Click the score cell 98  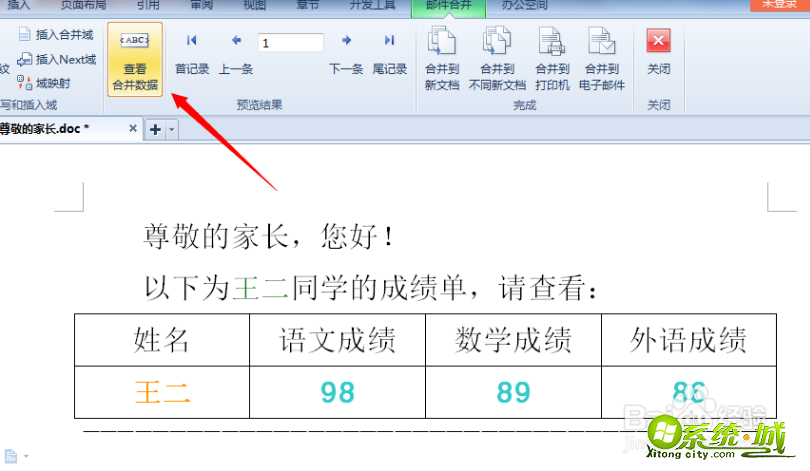(337, 392)
